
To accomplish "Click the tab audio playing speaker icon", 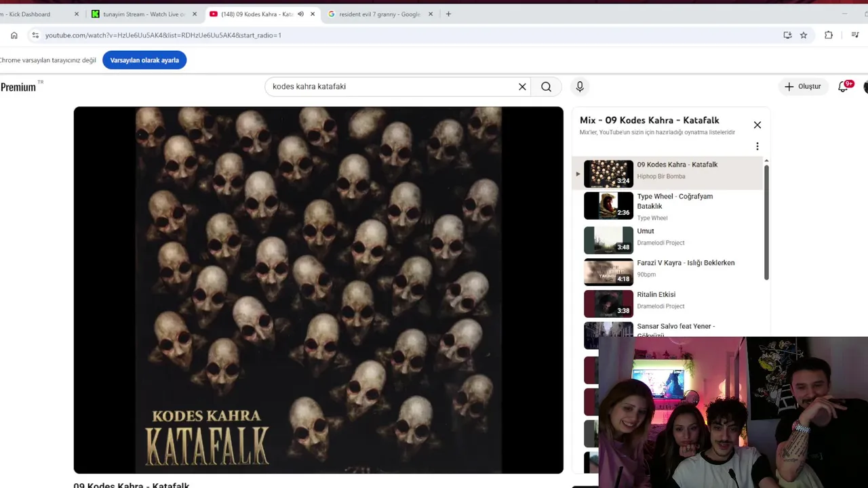I will pyautogui.click(x=300, y=14).
